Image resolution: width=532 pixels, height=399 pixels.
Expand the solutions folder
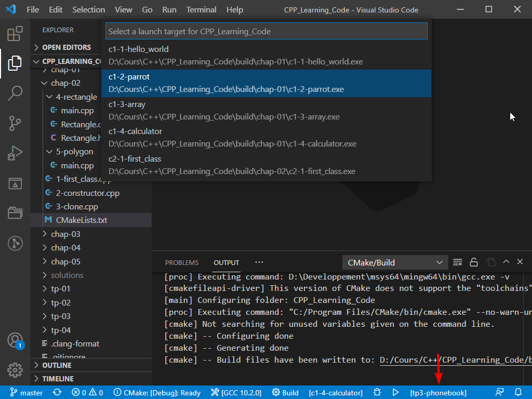point(91,275)
